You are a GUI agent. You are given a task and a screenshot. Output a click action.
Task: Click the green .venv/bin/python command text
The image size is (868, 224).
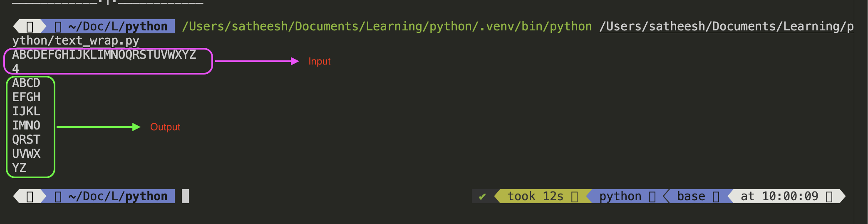[387, 27]
